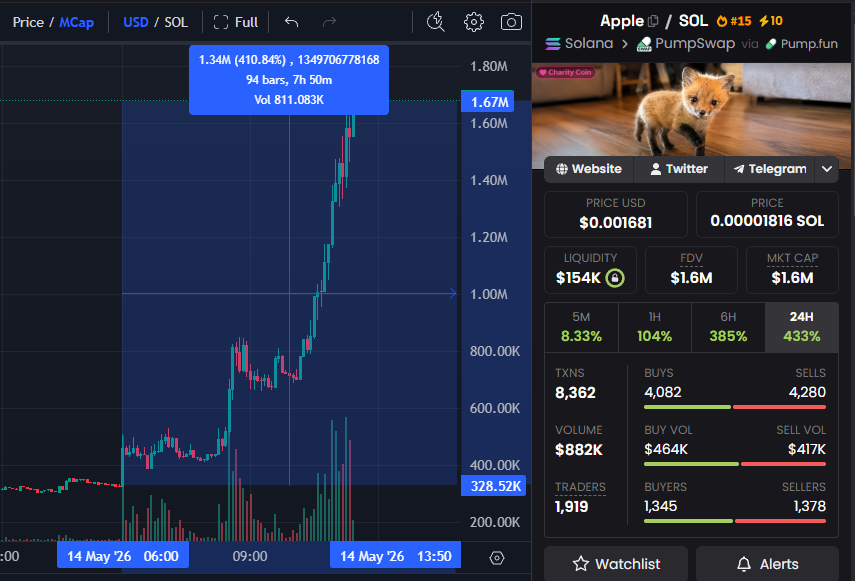Click the 09:00 time axis label
The image size is (855, 581).
(250, 556)
